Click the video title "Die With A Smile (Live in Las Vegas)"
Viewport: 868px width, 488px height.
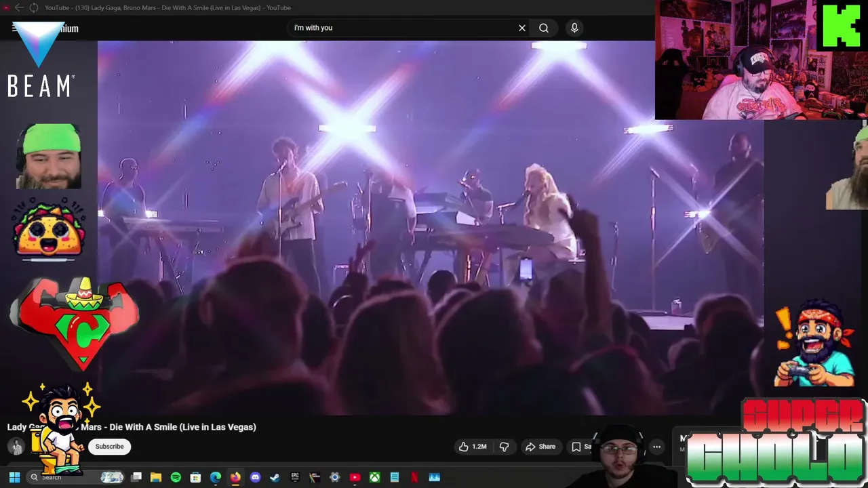coord(182,427)
